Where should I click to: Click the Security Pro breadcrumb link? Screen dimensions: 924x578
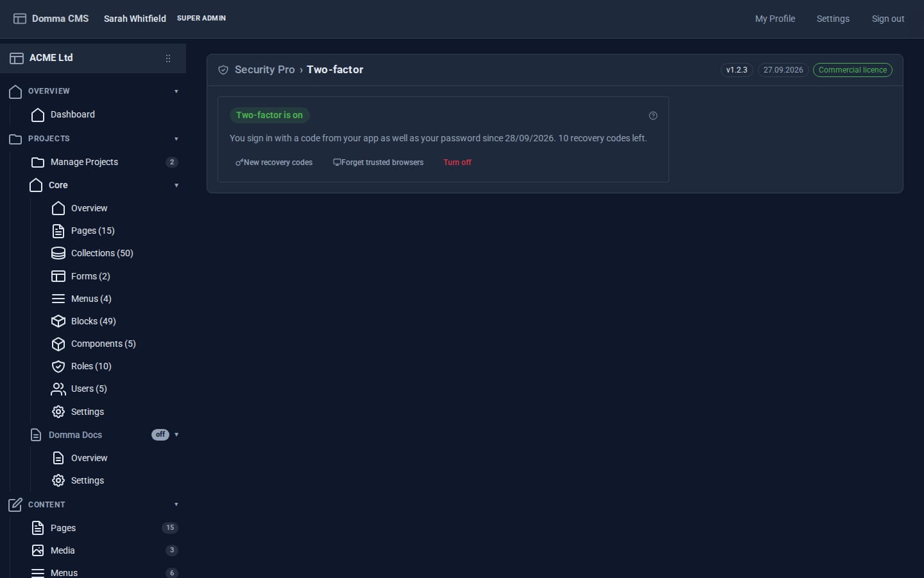(x=264, y=69)
